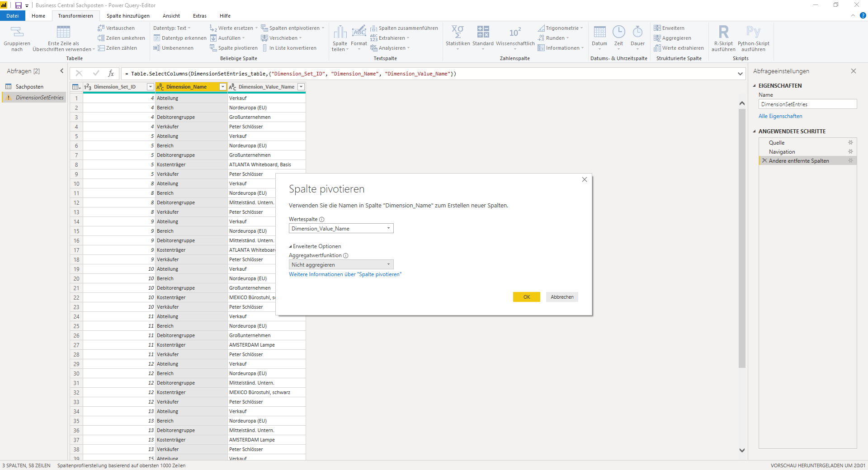The image size is (868, 470).
Task: Open link Weitere Informationen über Spalte pivotieren
Action: pos(345,274)
